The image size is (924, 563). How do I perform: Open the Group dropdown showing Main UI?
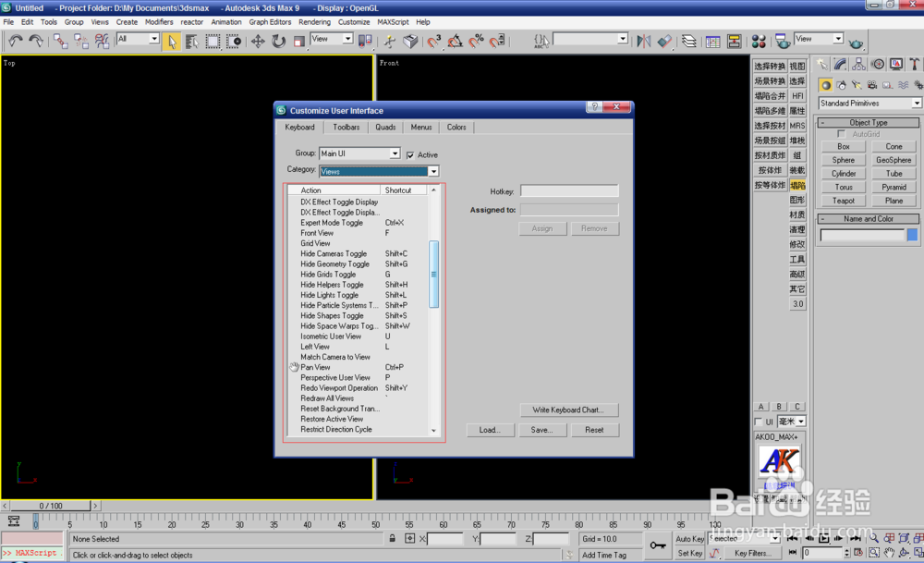(x=359, y=153)
